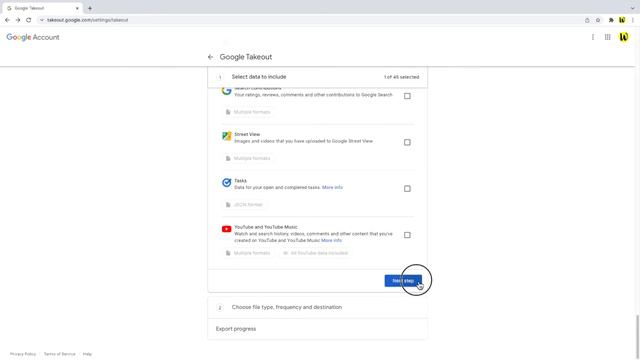Check the YouTube and YouTube Music checkbox
640x360 pixels.
click(407, 235)
